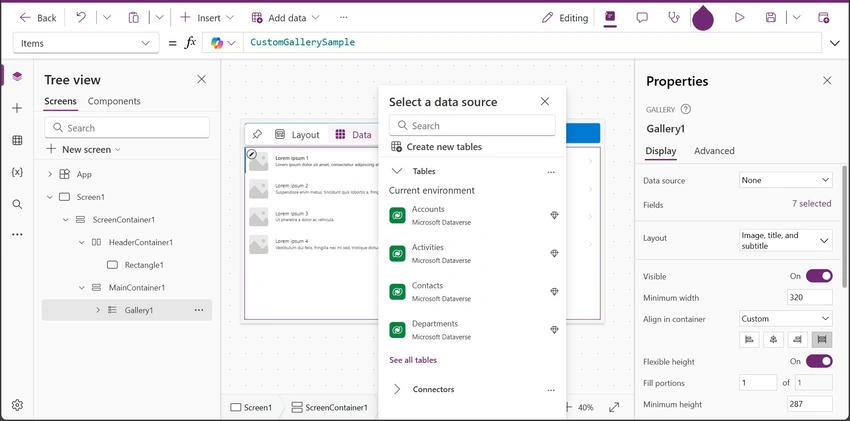Open the paste options dropdown arrow
The height and width of the screenshot is (421, 850).
159,18
